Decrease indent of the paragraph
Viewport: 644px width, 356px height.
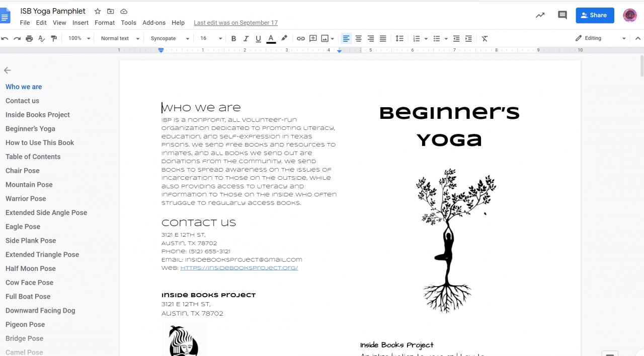coord(456,39)
